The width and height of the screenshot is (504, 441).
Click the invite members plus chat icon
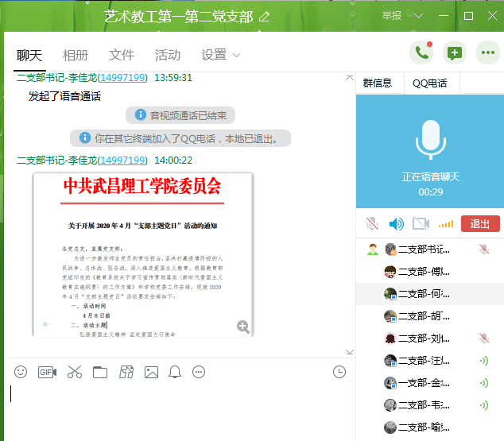point(455,52)
